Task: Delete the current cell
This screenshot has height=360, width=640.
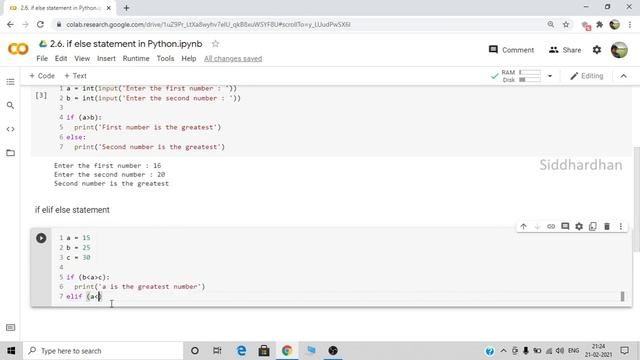Action: pos(607,226)
